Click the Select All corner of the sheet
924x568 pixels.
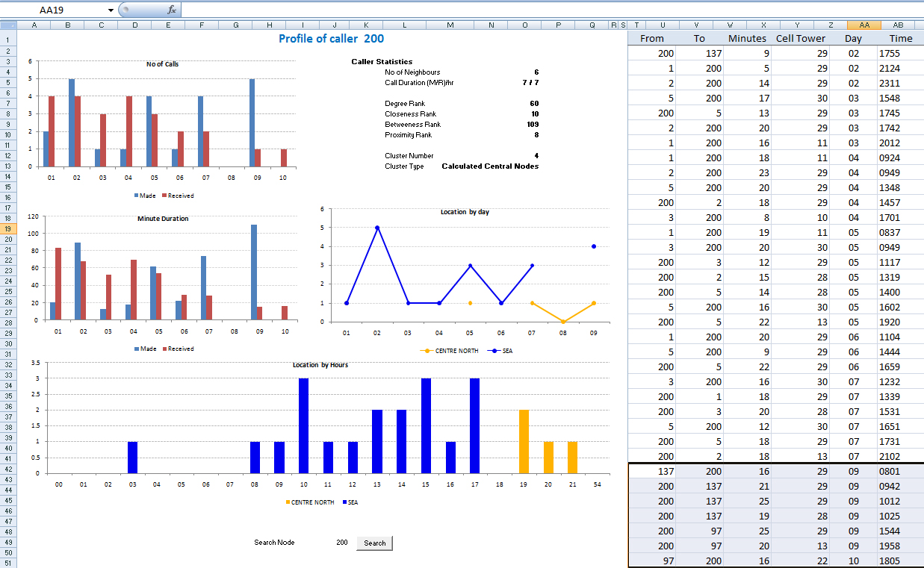coord(8,25)
